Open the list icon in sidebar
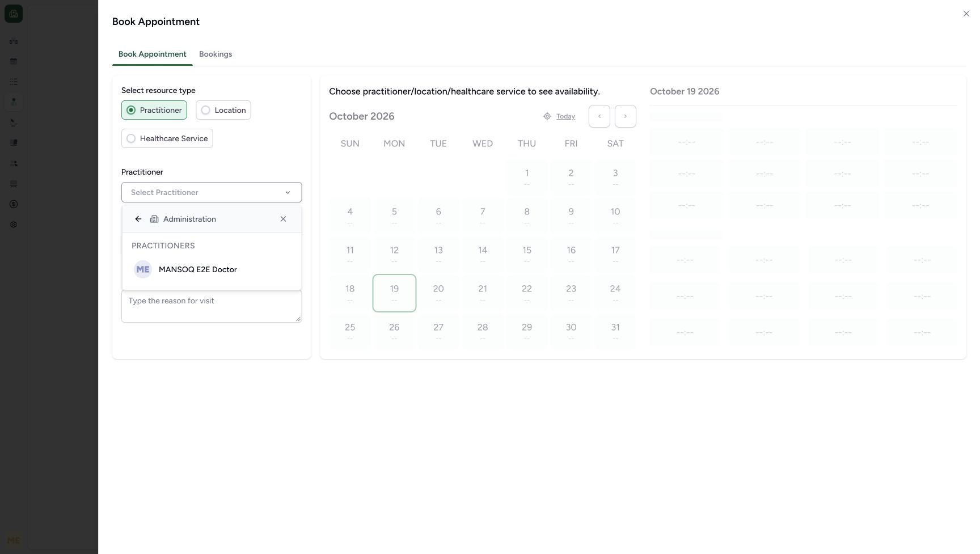Screen dimensions: 980x554 coord(14,82)
